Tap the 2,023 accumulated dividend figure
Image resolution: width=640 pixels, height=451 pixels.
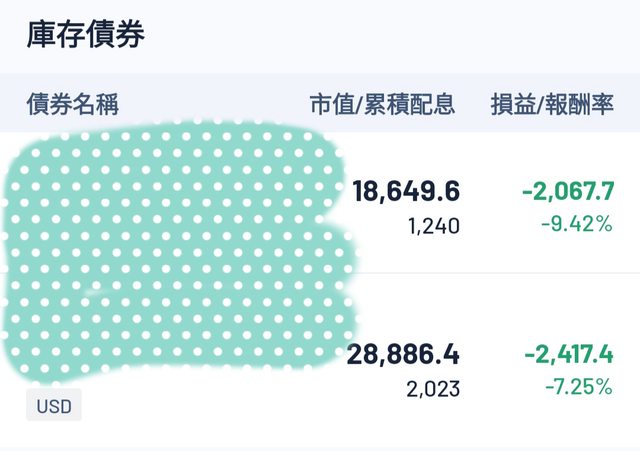point(434,388)
